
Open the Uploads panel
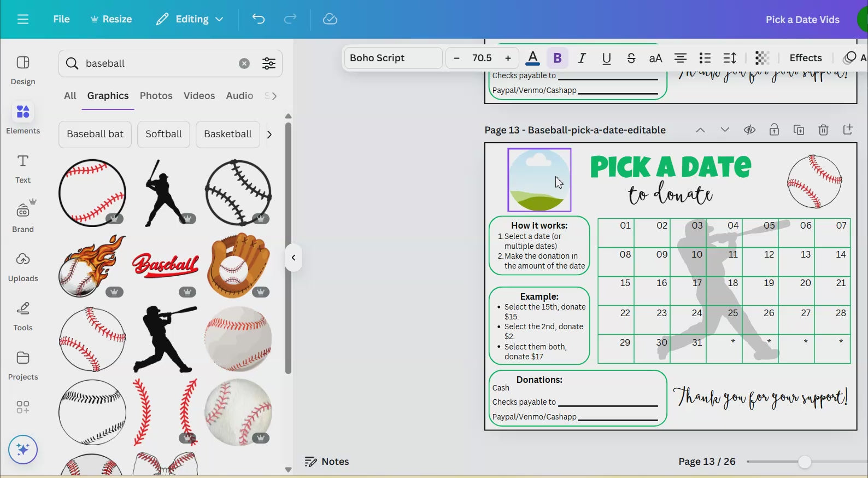(x=23, y=266)
